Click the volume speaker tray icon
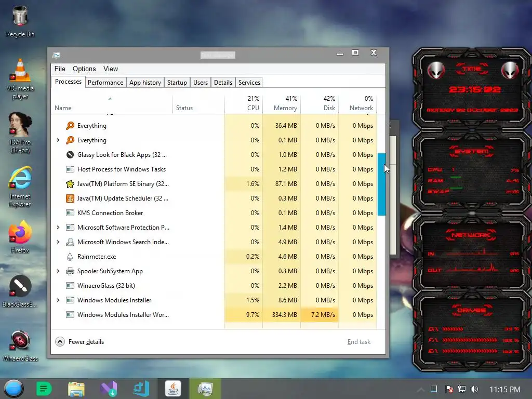Viewport: 532px width, 399px height. pyautogui.click(x=474, y=389)
